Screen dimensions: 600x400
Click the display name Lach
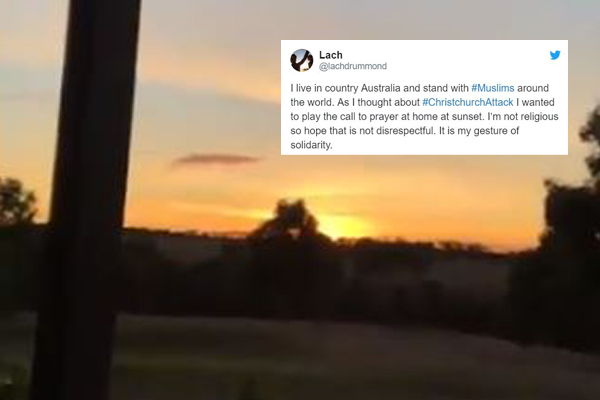tap(331, 55)
